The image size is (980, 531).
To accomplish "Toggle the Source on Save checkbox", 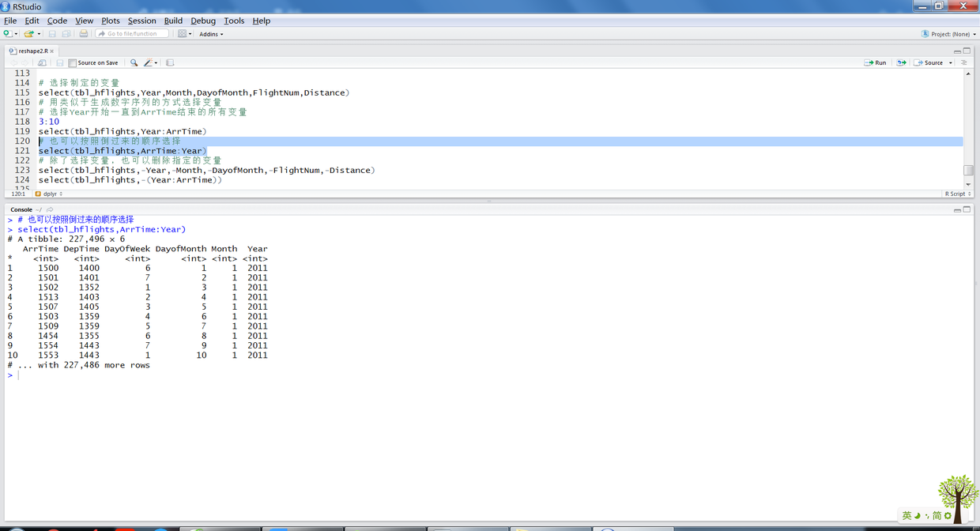I will [x=73, y=63].
